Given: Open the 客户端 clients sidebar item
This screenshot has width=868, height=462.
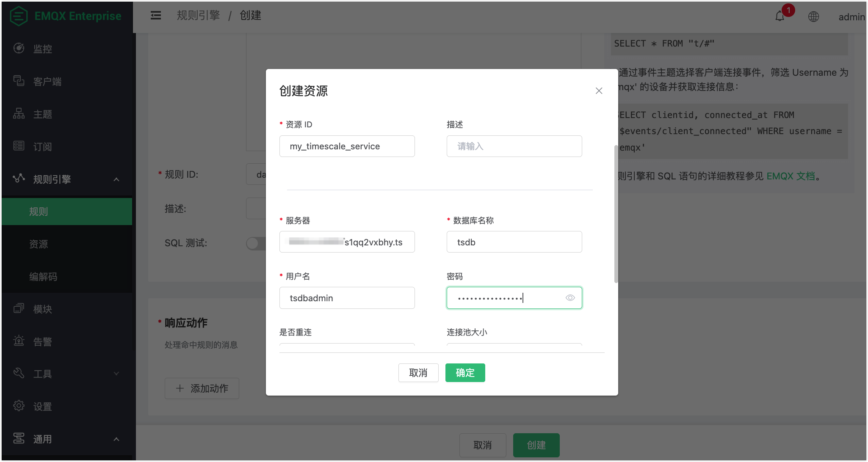Looking at the screenshot, I should coord(47,81).
